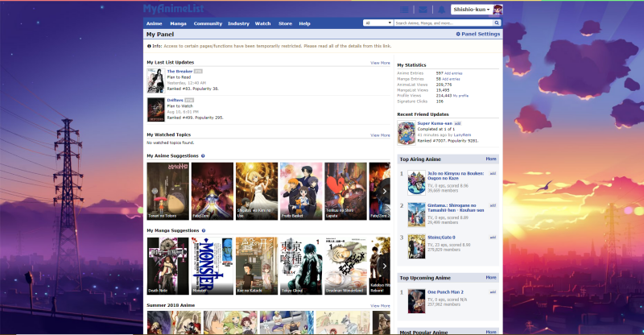Click the user avatar in header

pyautogui.click(x=497, y=10)
